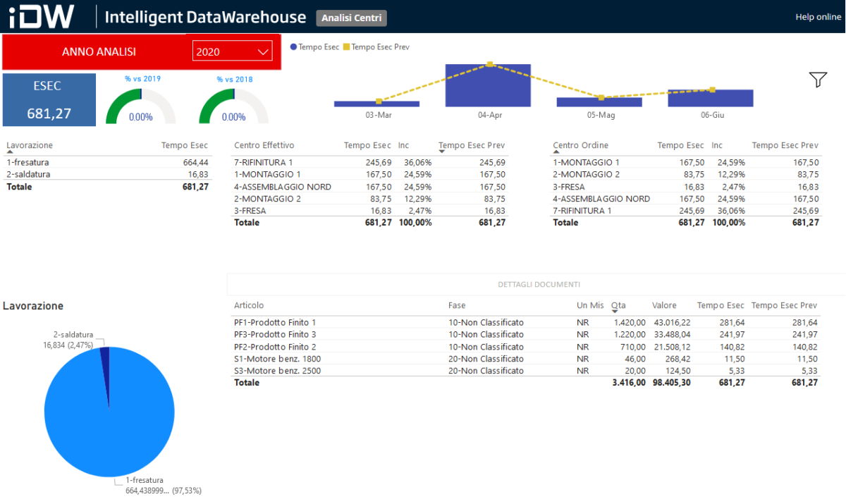Select the S1-Motore benz. 1800 article row
This screenshot has width=846, height=504.
(527, 359)
